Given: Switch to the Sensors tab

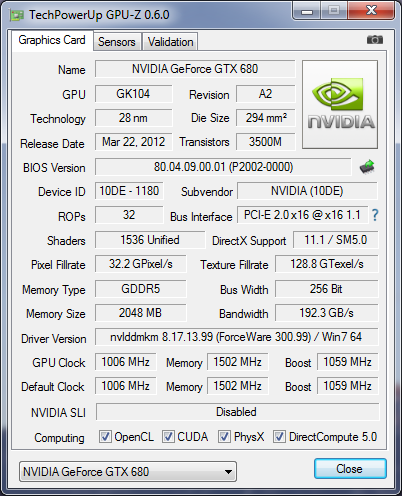Looking at the screenshot, I should pos(117,42).
